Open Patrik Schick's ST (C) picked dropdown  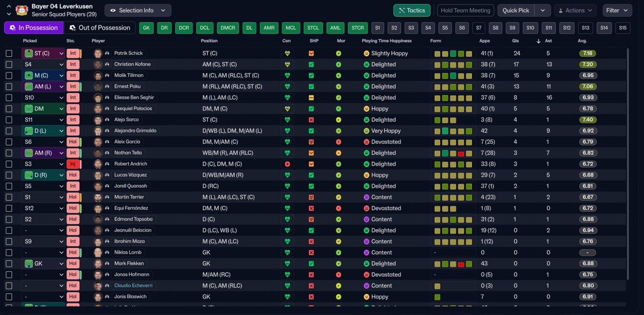[x=43, y=53]
